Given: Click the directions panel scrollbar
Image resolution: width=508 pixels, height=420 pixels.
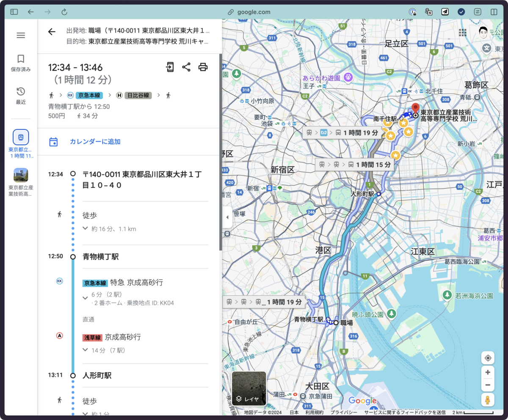Looking at the screenshot, I should tap(220, 152).
